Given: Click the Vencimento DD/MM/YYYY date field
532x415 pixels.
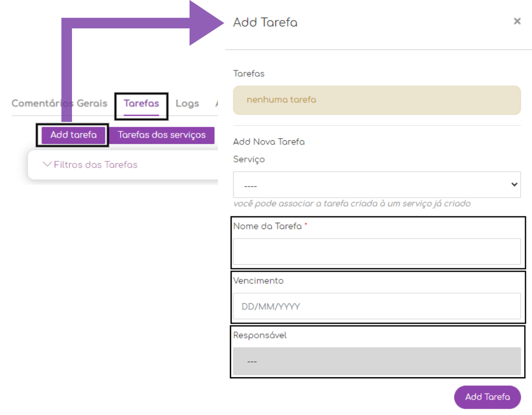Looking at the screenshot, I should [377, 306].
